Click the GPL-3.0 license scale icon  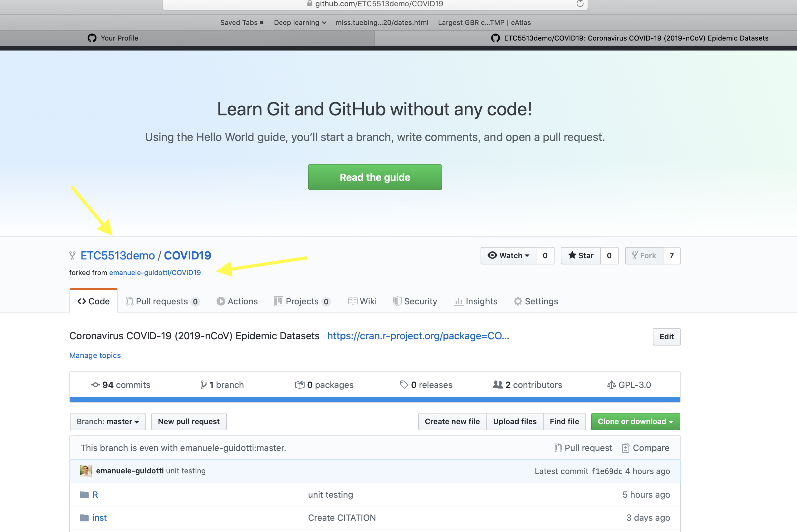(611, 385)
